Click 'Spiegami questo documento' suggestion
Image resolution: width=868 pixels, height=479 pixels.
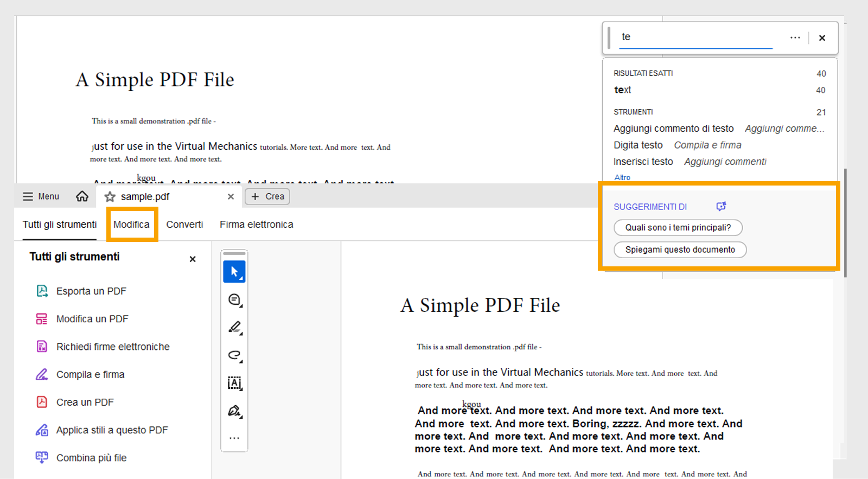point(680,250)
